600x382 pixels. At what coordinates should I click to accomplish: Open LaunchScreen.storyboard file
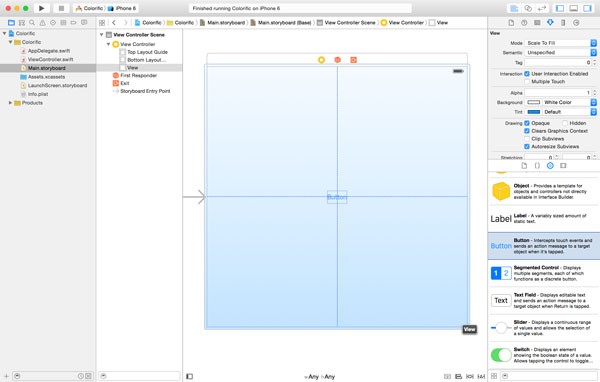57,85
